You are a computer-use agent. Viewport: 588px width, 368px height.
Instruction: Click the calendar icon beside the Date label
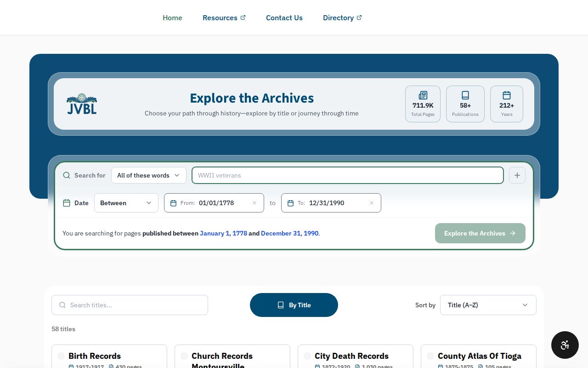click(67, 203)
